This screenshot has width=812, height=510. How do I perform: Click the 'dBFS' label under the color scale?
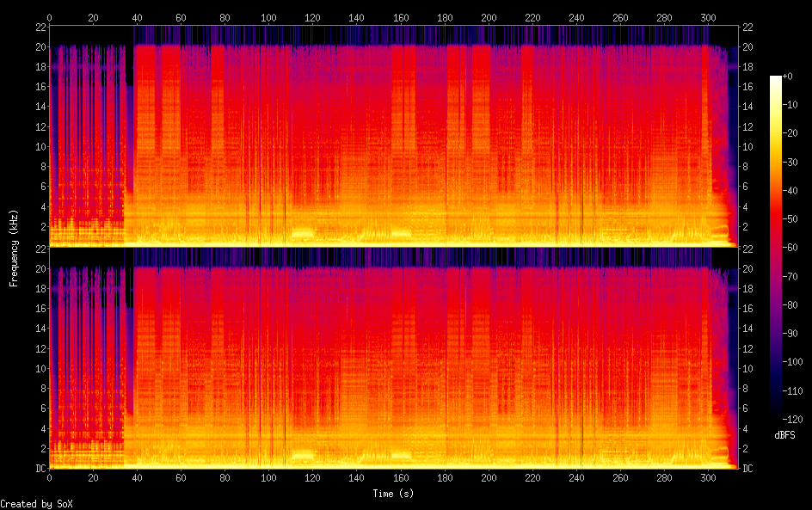[784, 436]
